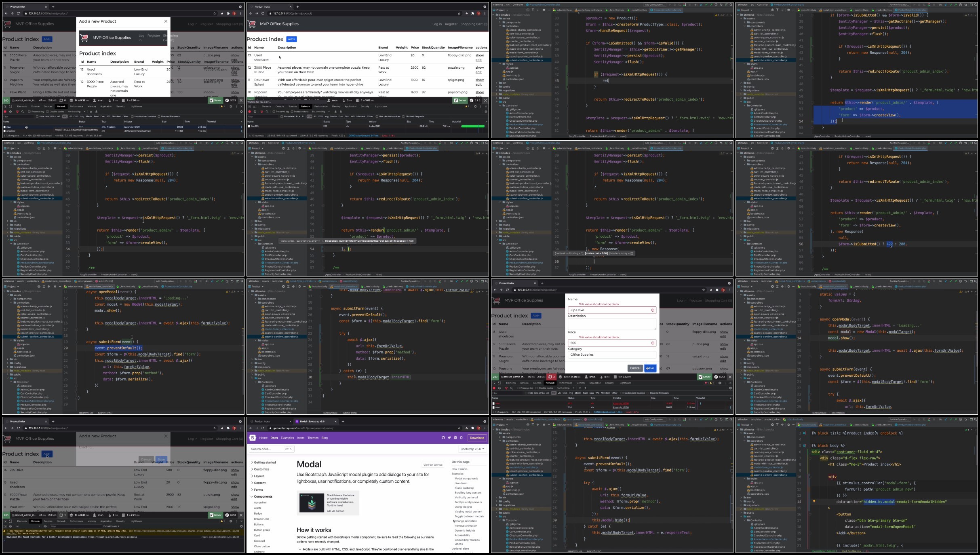Click the View on GitHub button beside the Modal heading
The height and width of the screenshot is (555, 980).
(433, 465)
